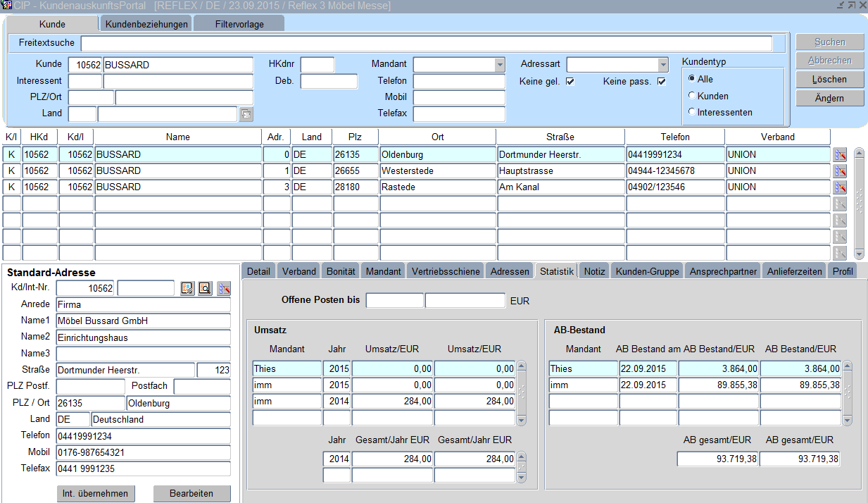Expand the Adressart dropdown
868x503 pixels.
(x=662, y=65)
